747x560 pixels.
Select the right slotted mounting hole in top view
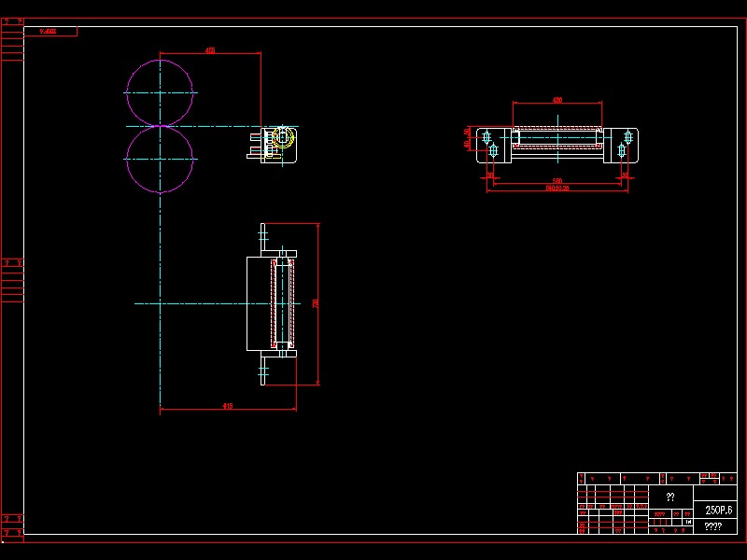(627, 138)
